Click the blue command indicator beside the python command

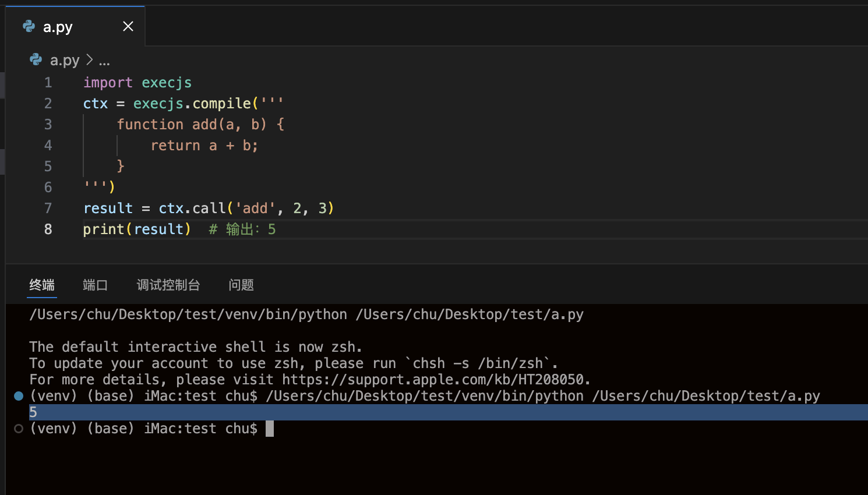[18, 395]
